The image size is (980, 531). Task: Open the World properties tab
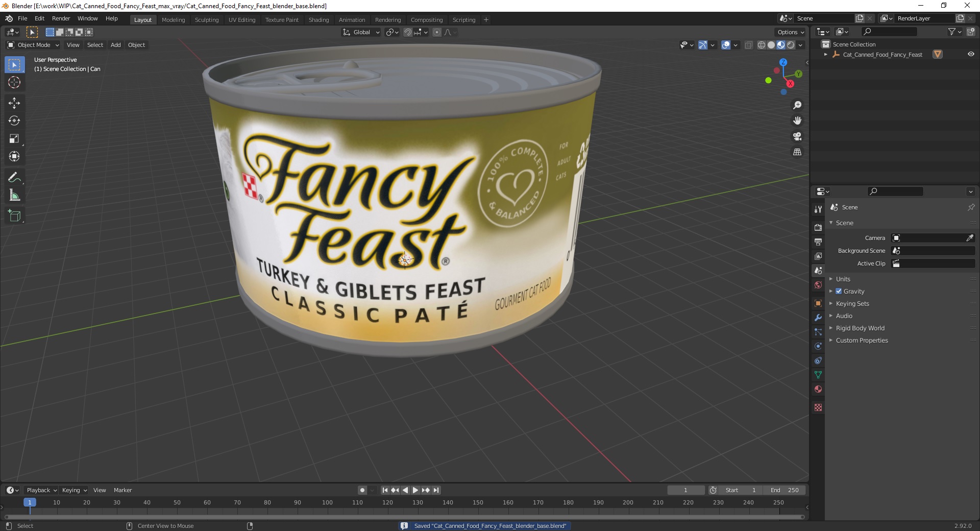[818, 285]
